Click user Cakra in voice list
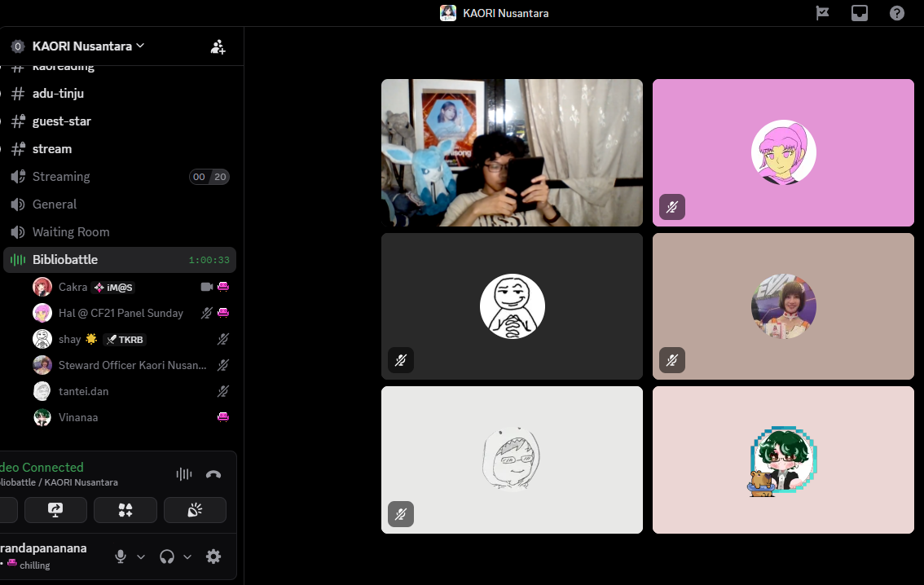The image size is (924, 585). [73, 287]
